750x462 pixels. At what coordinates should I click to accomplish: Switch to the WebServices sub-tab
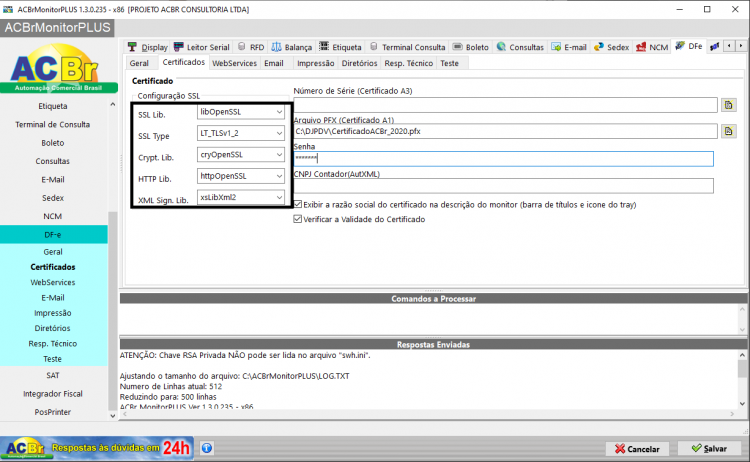click(x=234, y=63)
